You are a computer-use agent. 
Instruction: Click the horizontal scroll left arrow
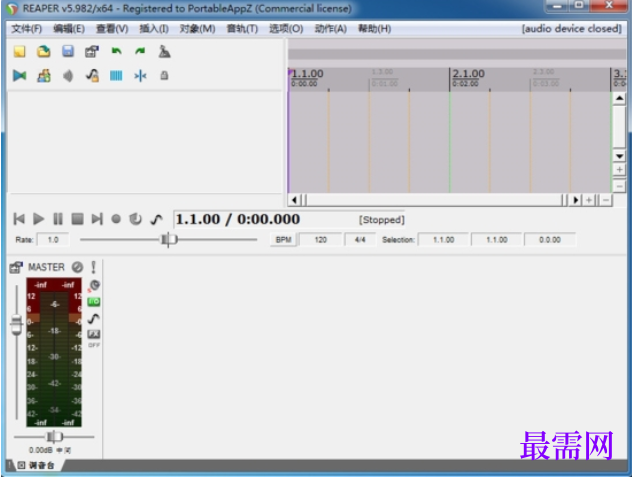coord(294,200)
